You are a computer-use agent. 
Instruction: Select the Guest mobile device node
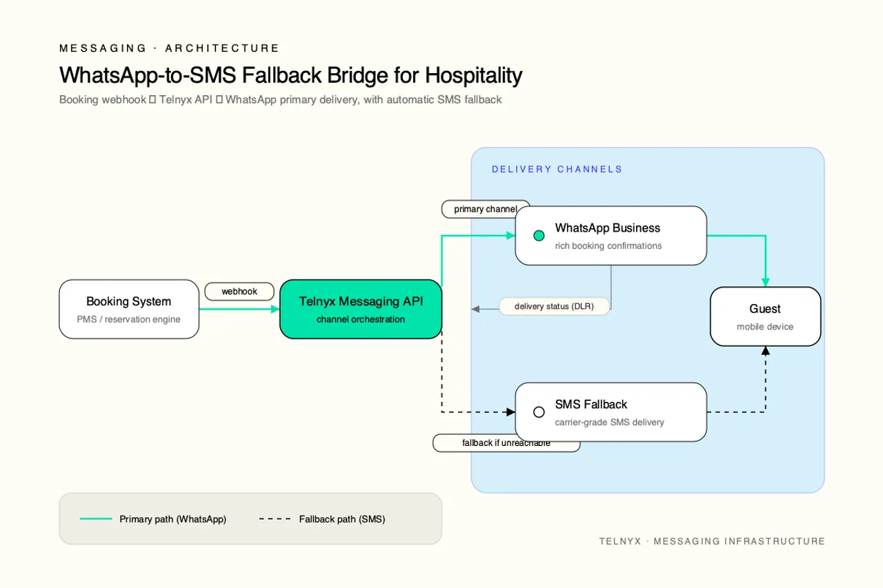[x=765, y=316]
